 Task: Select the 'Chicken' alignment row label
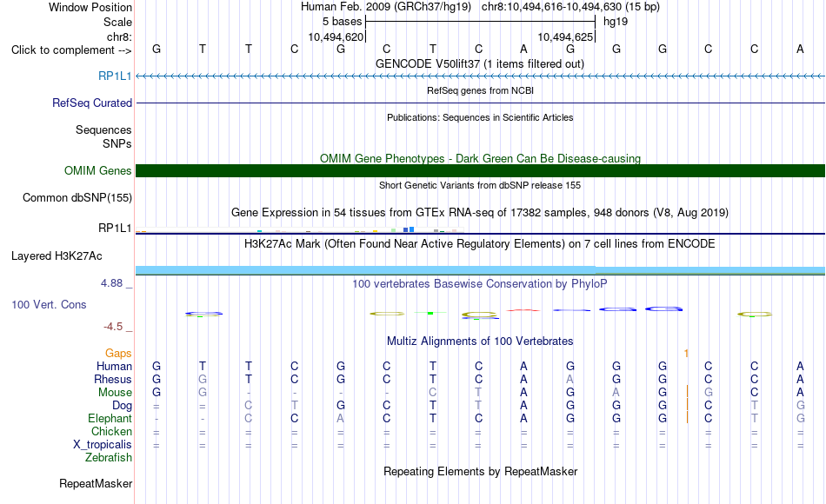111,431
